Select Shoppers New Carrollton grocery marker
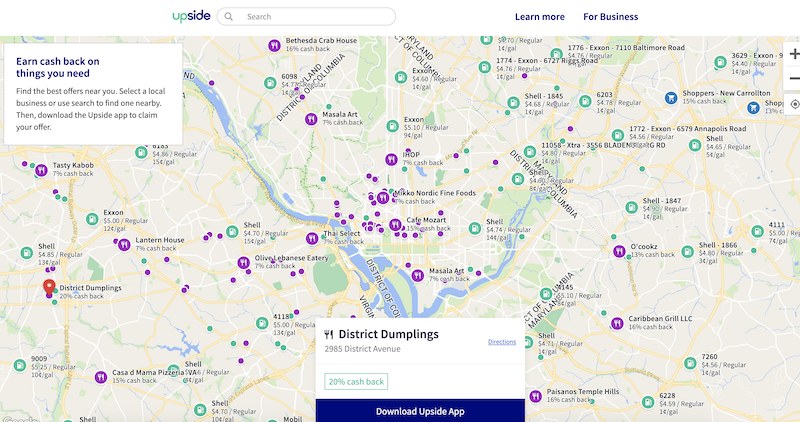Viewport: 800px width, 422px height. pos(671,98)
